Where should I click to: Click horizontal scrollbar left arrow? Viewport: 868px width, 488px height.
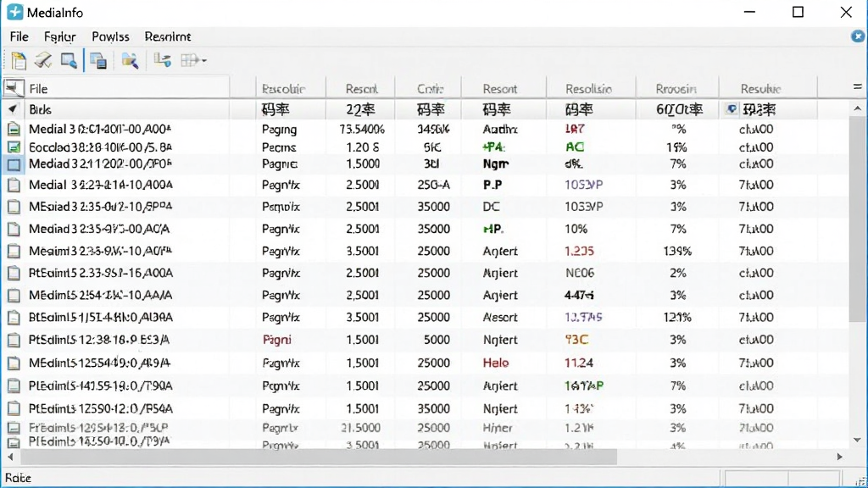coord(10,457)
